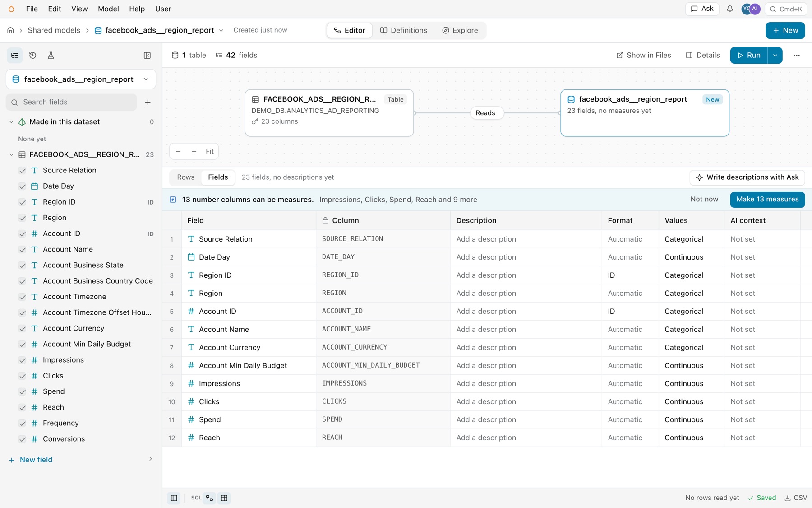812x508 pixels.
Task: Uncheck the Date Day field
Action: coord(22,186)
